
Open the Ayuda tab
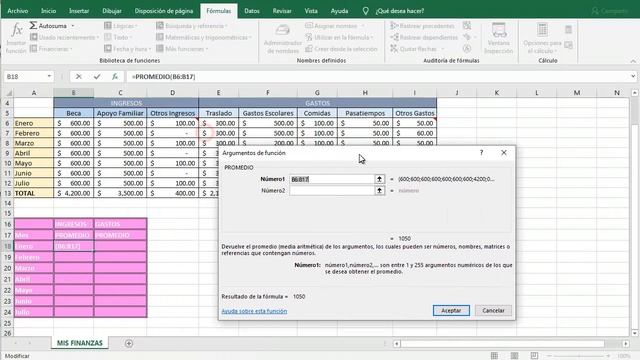[x=339, y=11]
